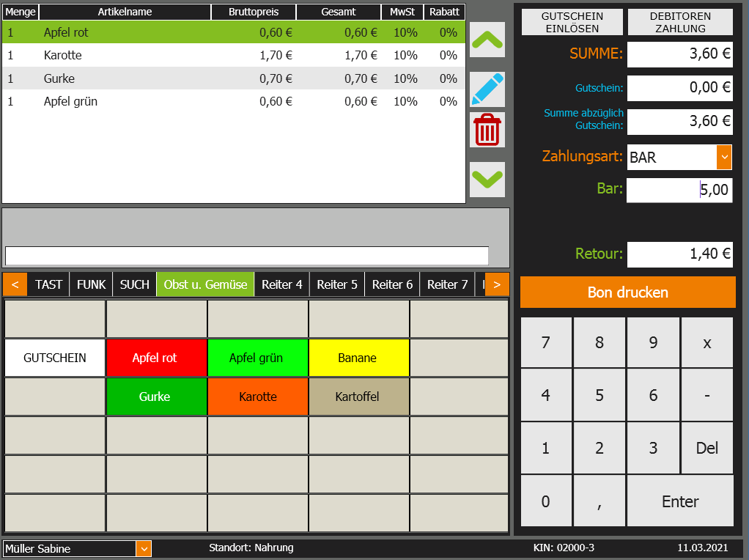Switch to the Obst u. Gemüse tab
The height and width of the screenshot is (560, 749).
(205, 284)
